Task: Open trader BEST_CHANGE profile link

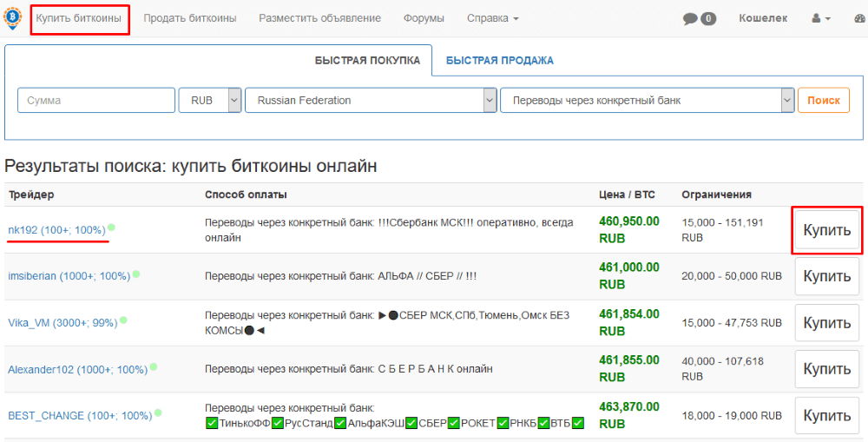Action: (80, 415)
